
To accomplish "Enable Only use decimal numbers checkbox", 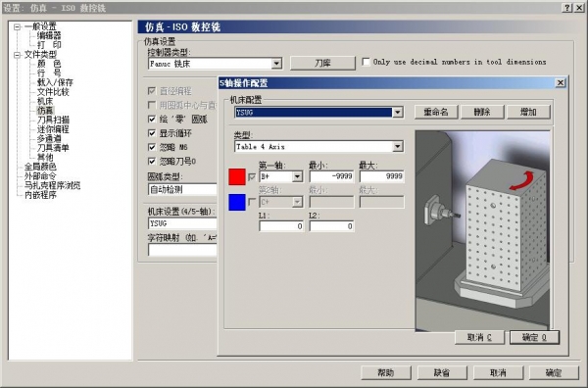I will tap(366, 62).
